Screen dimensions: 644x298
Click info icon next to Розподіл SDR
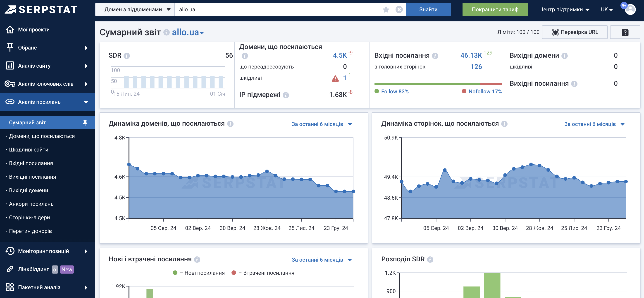tap(430, 259)
